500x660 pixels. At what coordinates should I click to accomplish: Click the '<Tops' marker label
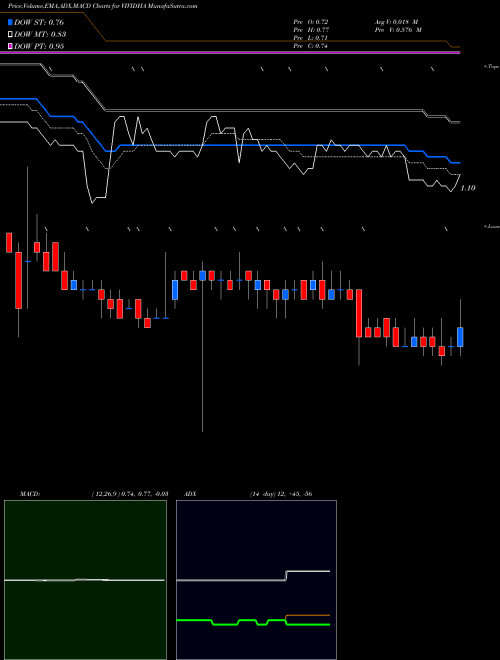click(491, 67)
